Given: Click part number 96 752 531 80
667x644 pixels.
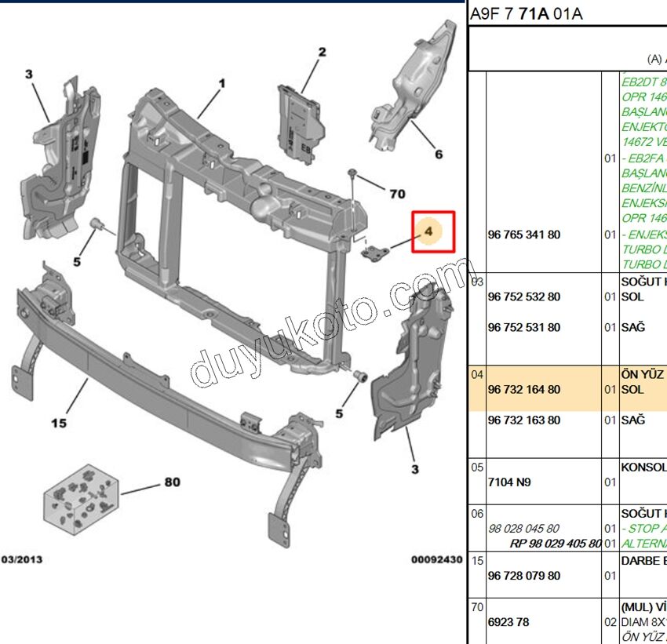Looking at the screenshot, I should (524, 327).
